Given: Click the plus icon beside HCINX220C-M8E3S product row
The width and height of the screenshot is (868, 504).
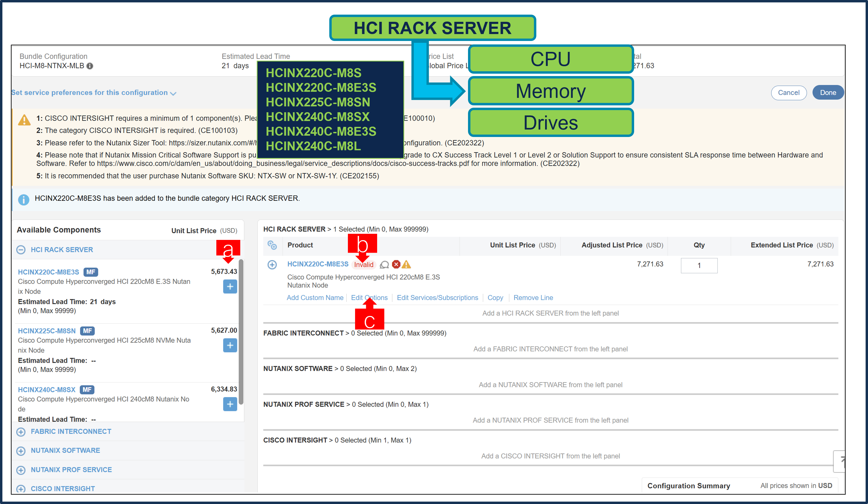Looking at the screenshot, I should click(x=272, y=265).
